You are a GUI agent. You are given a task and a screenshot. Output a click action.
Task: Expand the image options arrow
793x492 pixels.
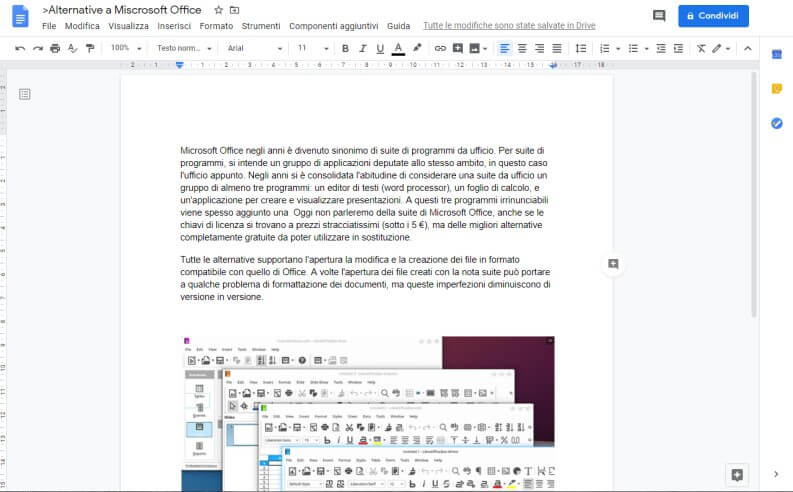click(485, 49)
